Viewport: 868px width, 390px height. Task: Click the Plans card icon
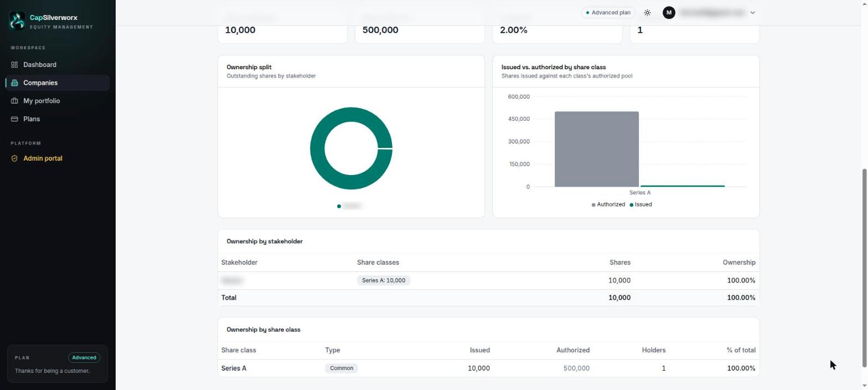14,119
